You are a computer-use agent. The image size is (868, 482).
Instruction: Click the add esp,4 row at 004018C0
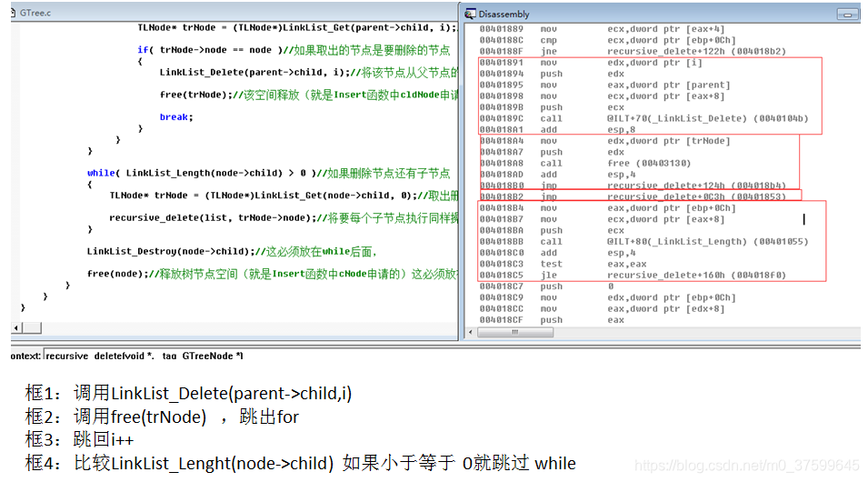(x=557, y=252)
